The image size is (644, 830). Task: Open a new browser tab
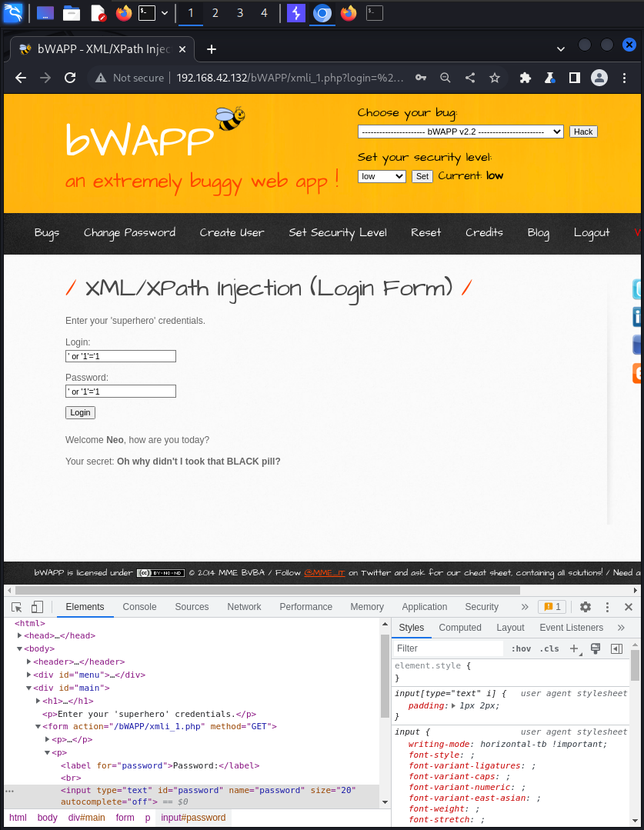212,49
